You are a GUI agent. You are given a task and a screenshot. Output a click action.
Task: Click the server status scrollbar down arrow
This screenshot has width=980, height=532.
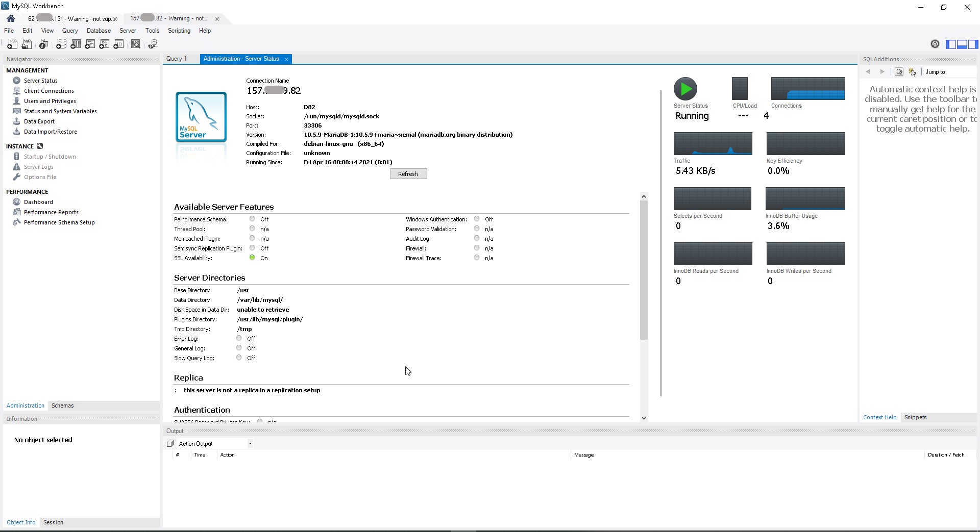tap(644, 418)
